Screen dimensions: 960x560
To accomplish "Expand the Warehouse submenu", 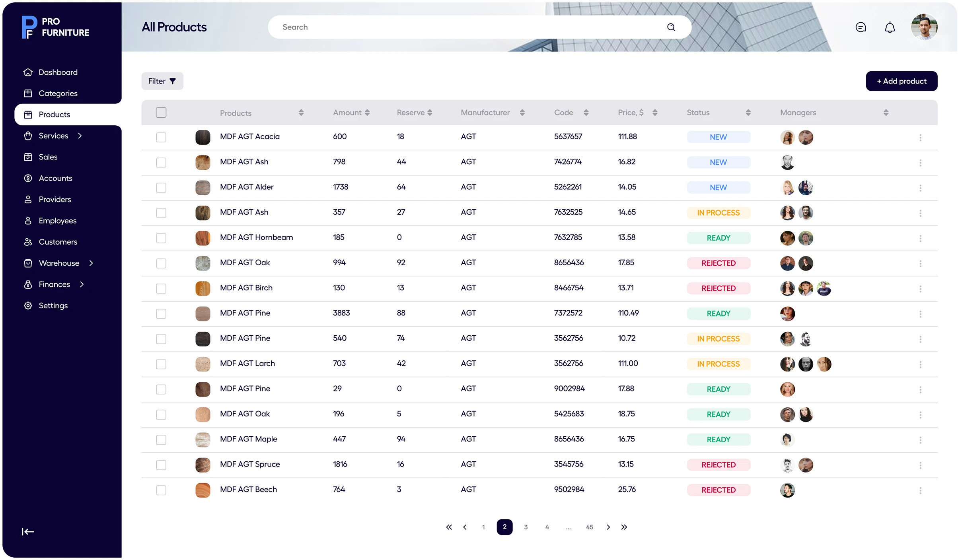I will (91, 263).
